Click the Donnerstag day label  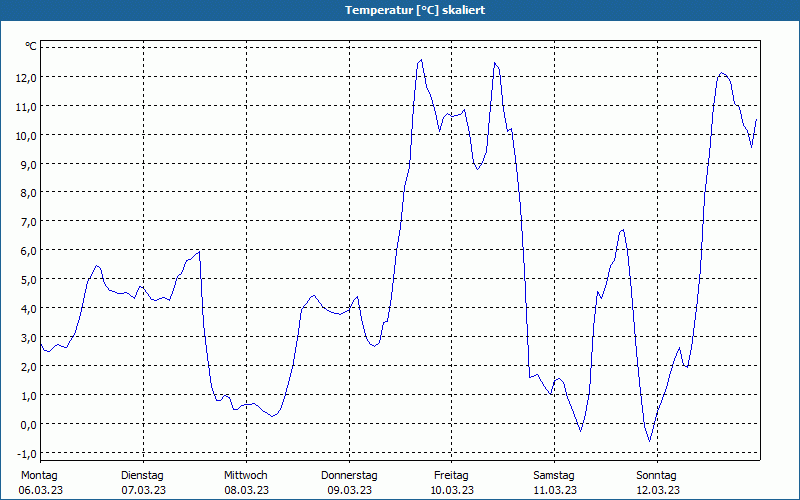pyautogui.click(x=349, y=475)
